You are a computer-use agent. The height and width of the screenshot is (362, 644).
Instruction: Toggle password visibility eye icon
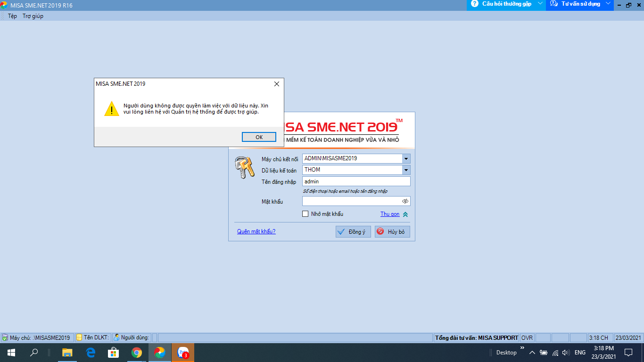[405, 201]
